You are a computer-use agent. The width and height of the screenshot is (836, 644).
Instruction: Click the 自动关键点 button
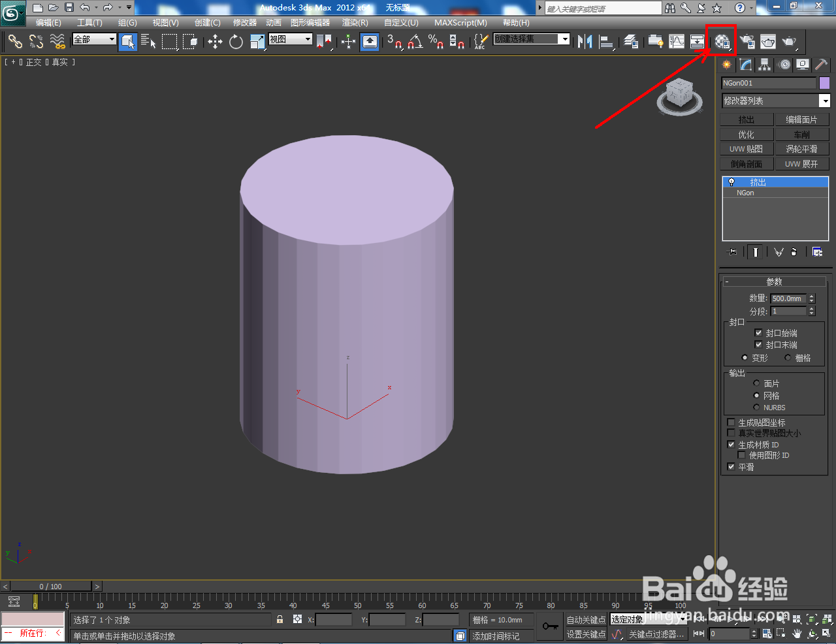(x=586, y=620)
